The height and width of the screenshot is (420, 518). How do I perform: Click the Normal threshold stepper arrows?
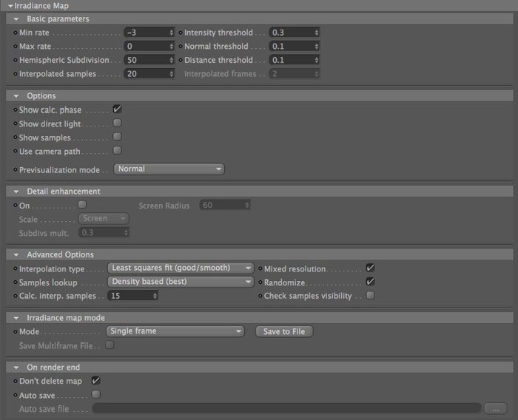click(317, 47)
